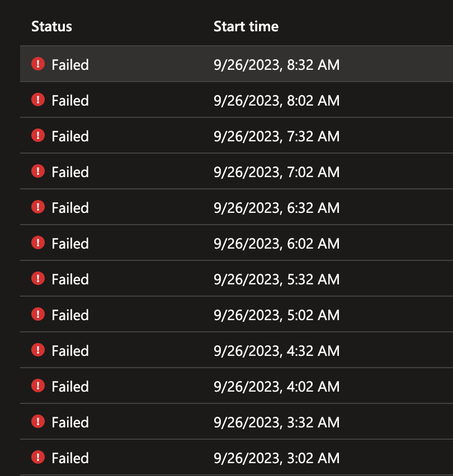Click the error icon for the 4:32 AM run
The image size is (453, 476).
click(x=38, y=350)
